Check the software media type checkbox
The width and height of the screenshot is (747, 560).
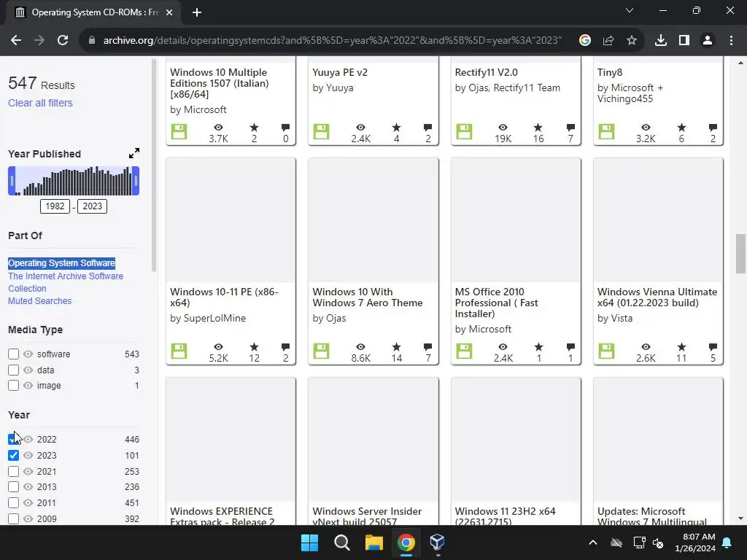click(x=13, y=354)
